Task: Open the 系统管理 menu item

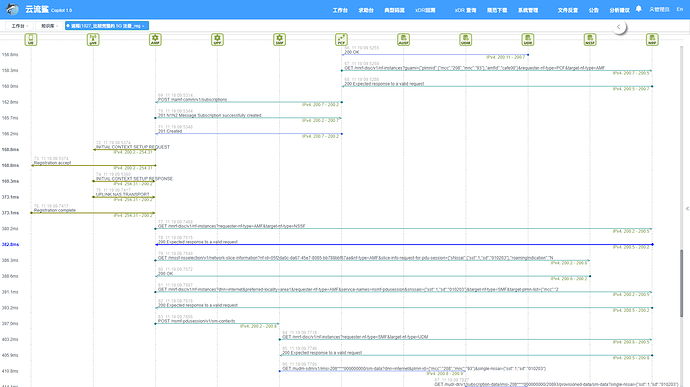Action: click(x=528, y=10)
